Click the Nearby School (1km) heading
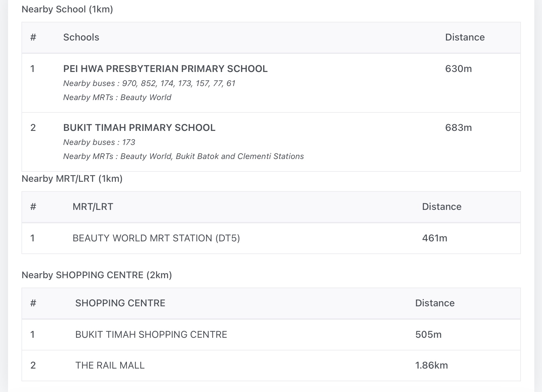The height and width of the screenshot is (392, 542). point(67,9)
